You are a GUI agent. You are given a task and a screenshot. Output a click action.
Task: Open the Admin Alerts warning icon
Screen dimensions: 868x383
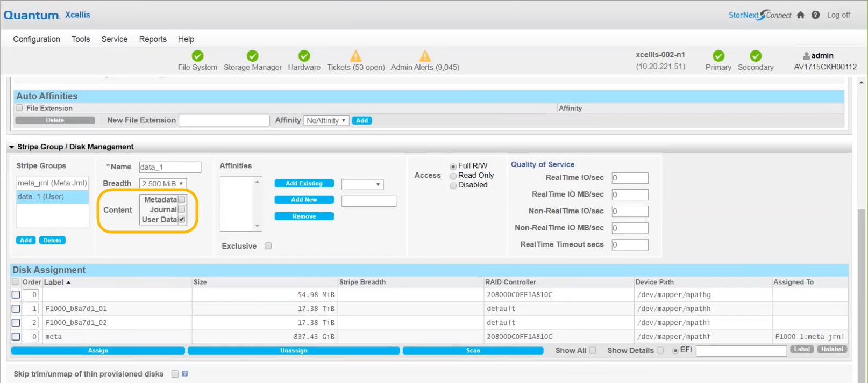(x=425, y=56)
